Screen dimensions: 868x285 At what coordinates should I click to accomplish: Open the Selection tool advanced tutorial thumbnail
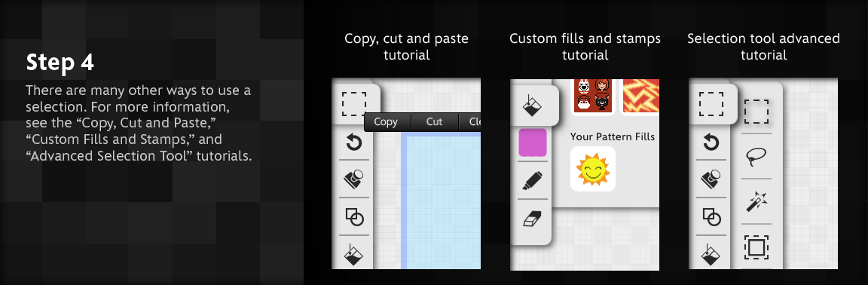[763, 173]
